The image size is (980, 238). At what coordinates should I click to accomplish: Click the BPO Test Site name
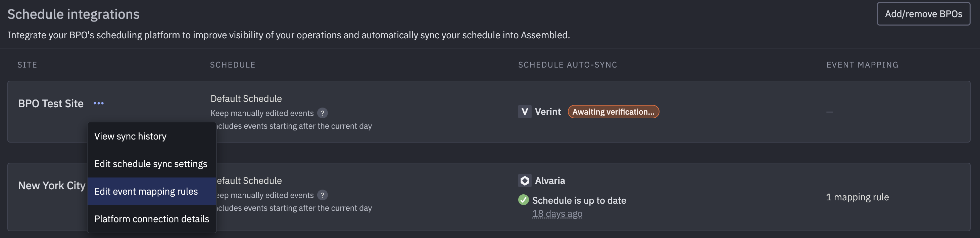(51, 104)
